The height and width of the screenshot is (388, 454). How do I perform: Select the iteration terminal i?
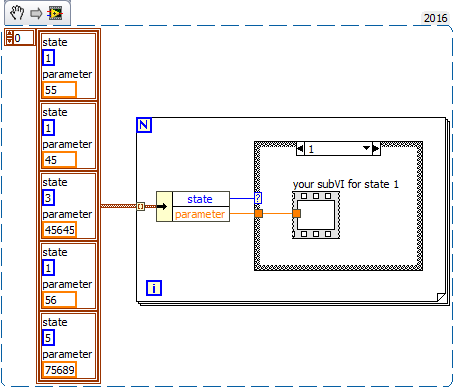pos(154,288)
